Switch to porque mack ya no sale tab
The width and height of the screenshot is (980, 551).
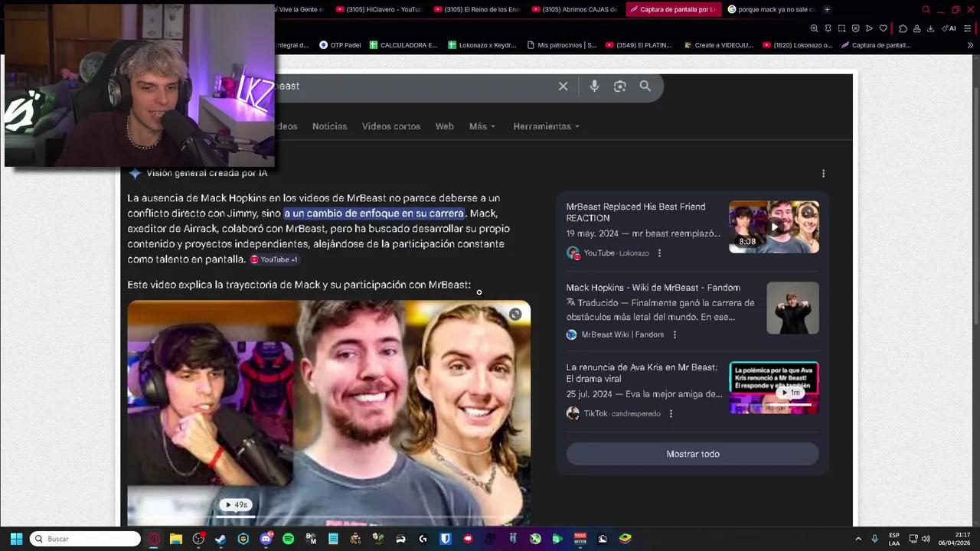[x=771, y=9]
